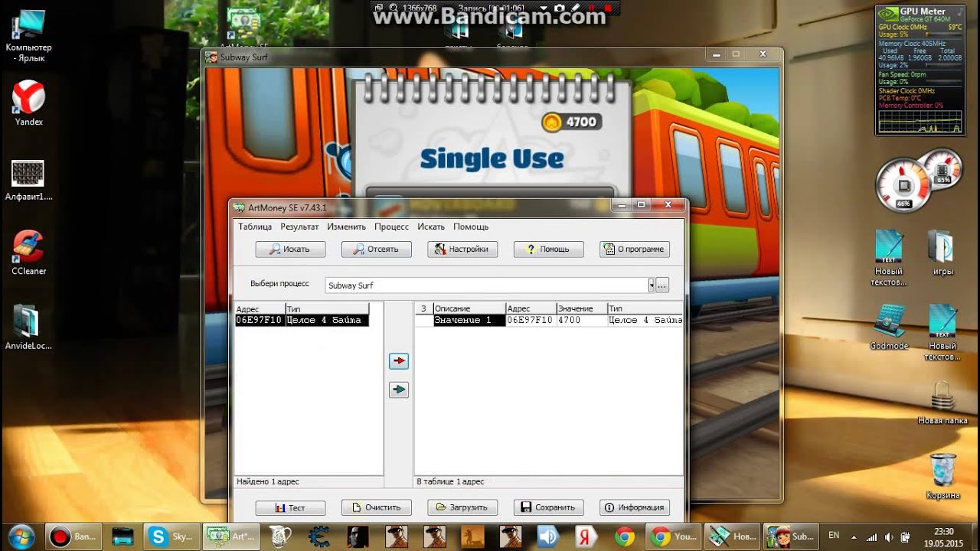Click the system tray volume icon

(887, 536)
